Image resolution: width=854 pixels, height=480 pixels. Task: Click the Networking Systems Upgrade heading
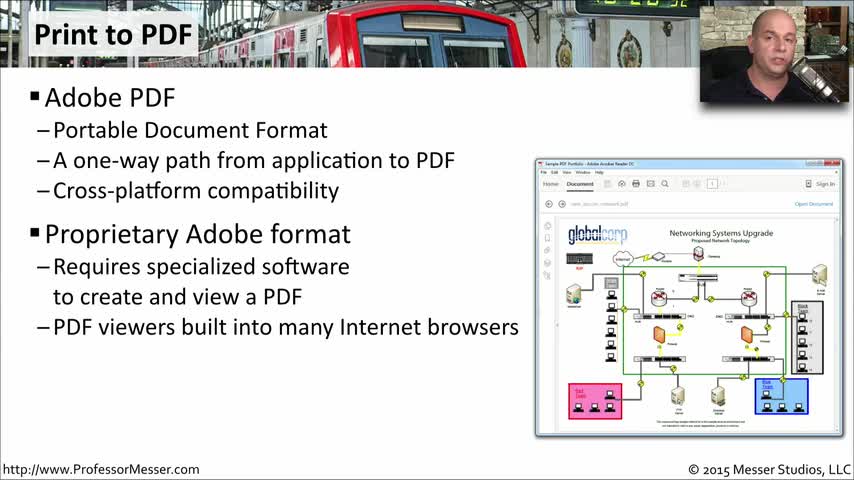721,233
